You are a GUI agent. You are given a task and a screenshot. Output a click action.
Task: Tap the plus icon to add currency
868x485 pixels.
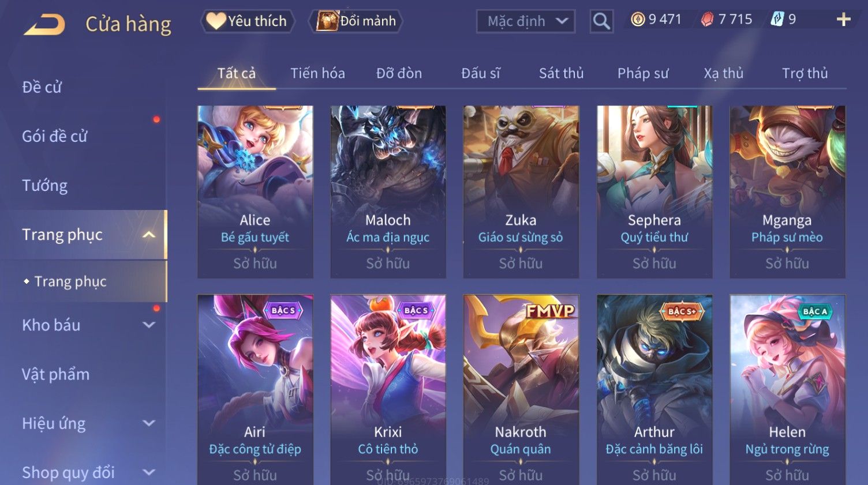[843, 20]
